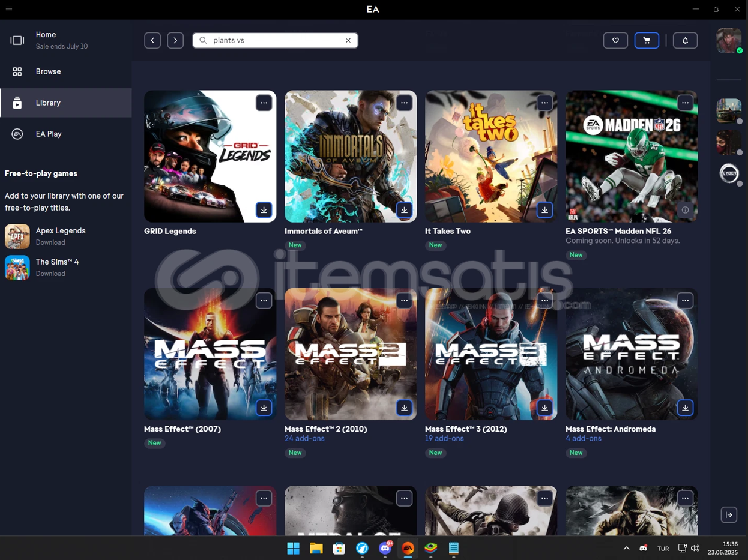Viewport: 748px width, 560px height.
Task: View the 4 add-ons for Mass Effect: Andromeda
Action: coord(584,439)
